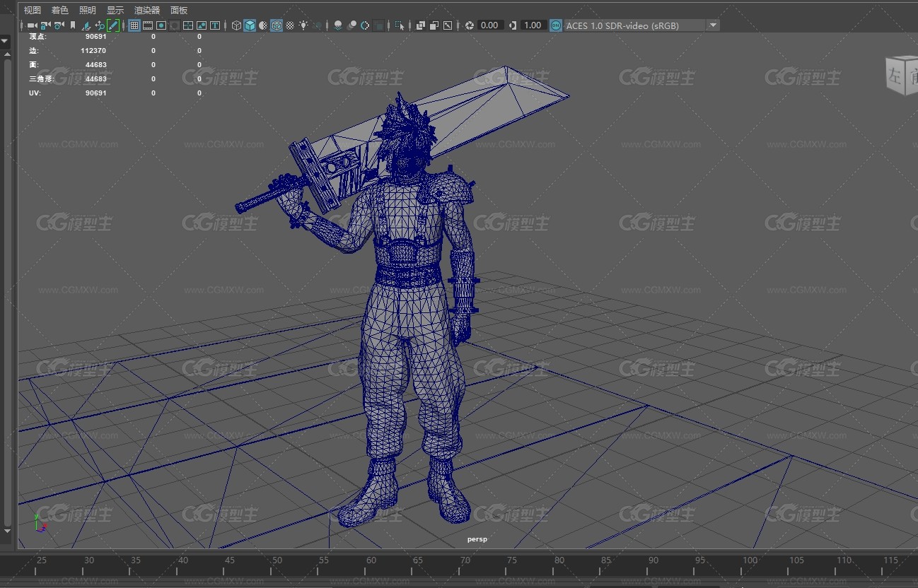Toggle 2D Pan/Zoom icon

point(100,25)
